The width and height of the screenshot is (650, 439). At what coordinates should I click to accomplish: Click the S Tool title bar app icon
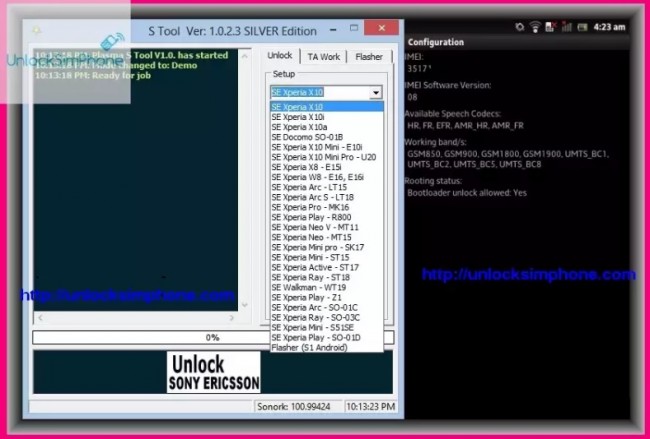click(x=36, y=30)
